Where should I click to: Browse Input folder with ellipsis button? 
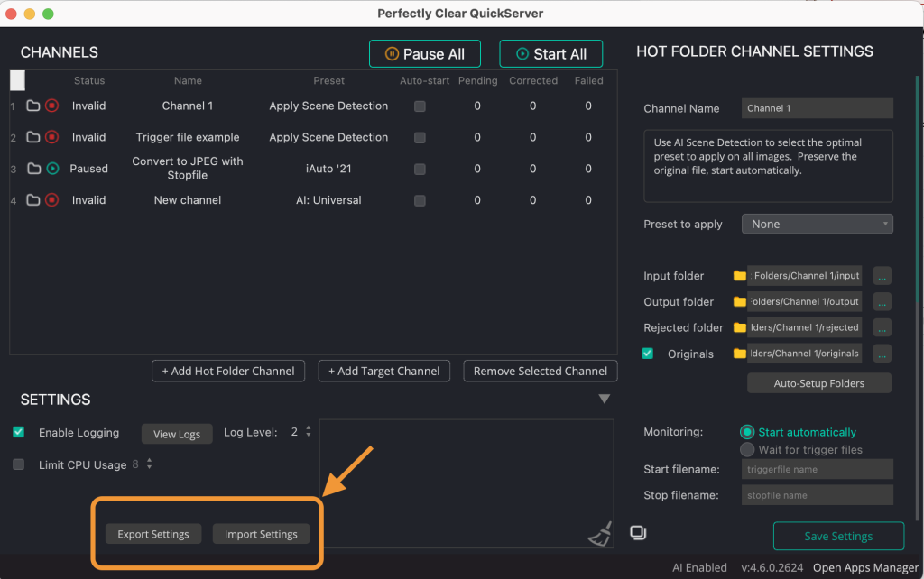[882, 276]
